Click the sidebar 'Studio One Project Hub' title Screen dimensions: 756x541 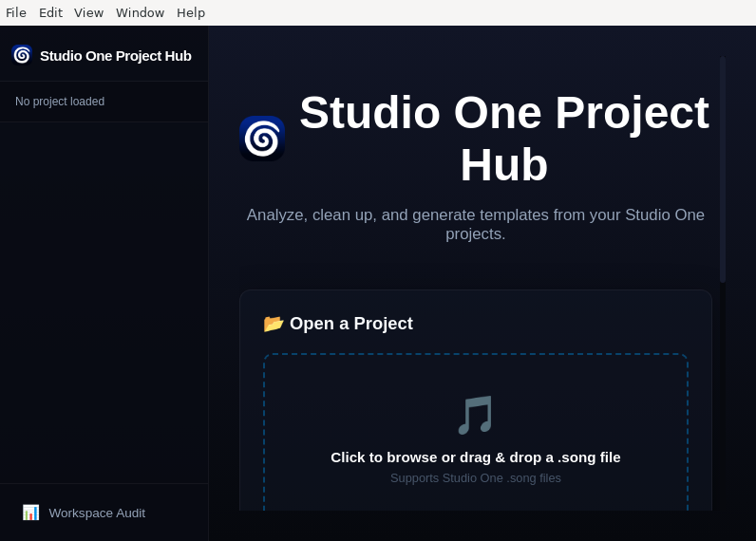click(116, 56)
